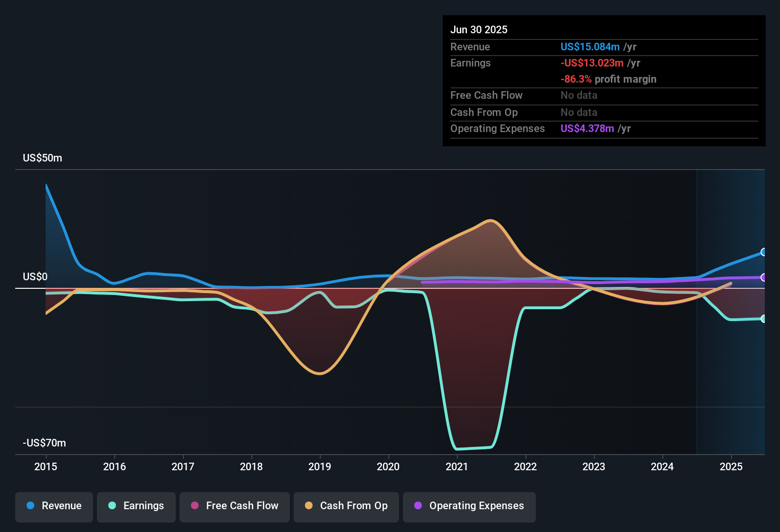Toggle the Revenue series visibility
780x532 pixels.
pos(54,506)
